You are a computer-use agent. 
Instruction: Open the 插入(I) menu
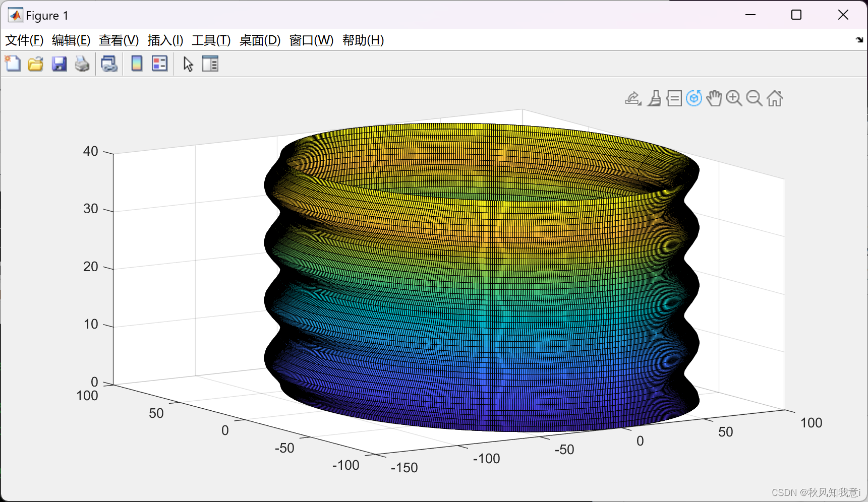click(x=165, y=40)
